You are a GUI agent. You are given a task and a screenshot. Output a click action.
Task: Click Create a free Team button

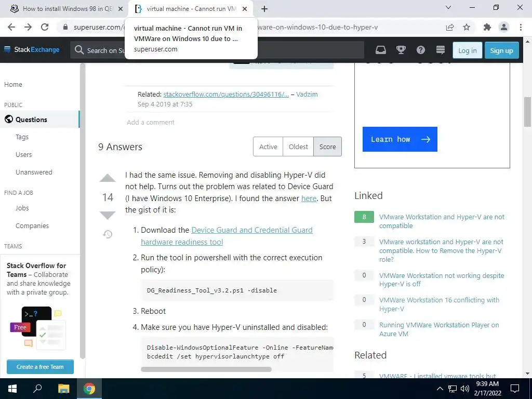(x=40, y=367)
